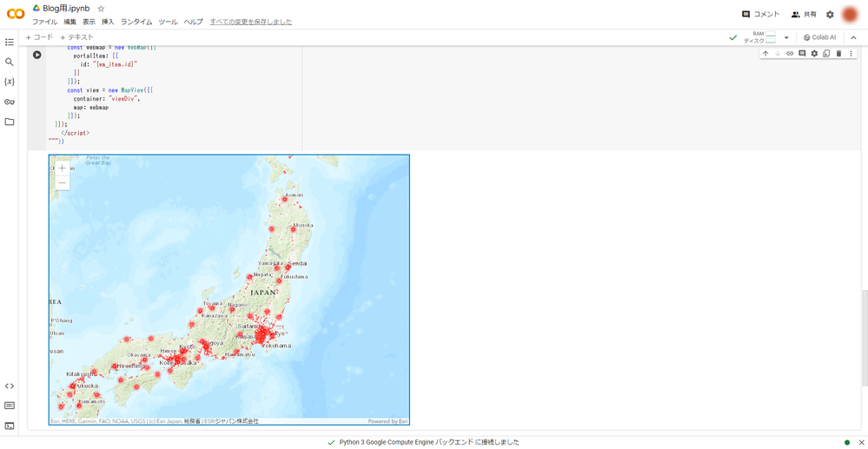The image size is (868, 449).
Task: Open Colab AI assistant
Action: 820,37
